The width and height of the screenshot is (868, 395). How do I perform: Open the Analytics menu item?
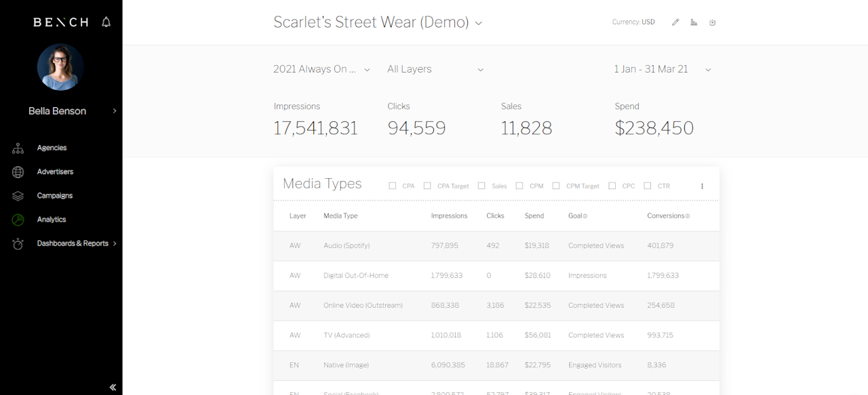tap(52, 220)
